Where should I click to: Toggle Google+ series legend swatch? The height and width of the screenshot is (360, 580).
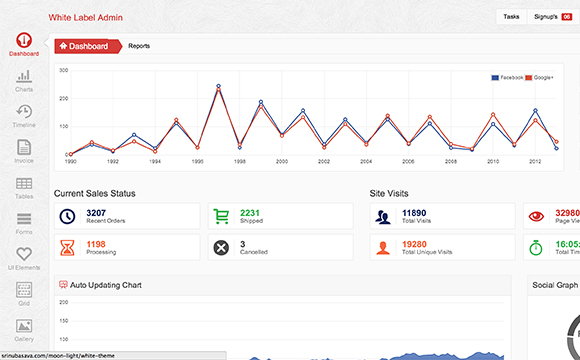pos(529,78)
